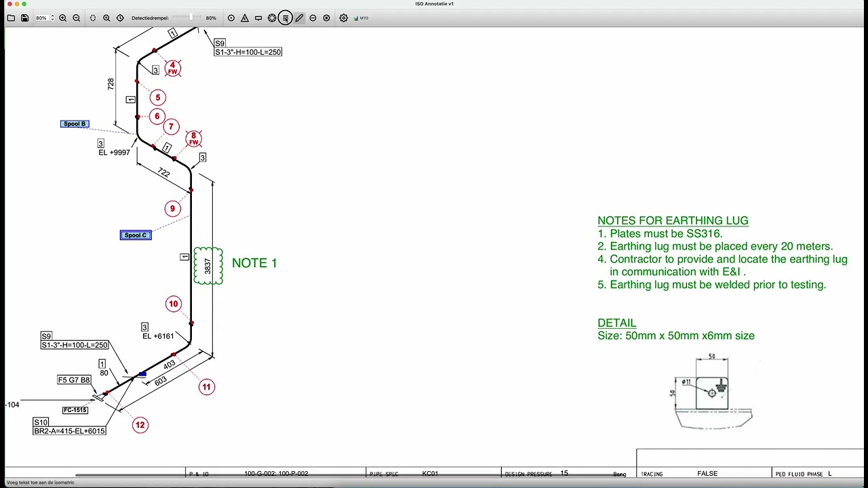868x488 pixels.
Task: Open the MTO chart button
Action: click(x=361, y=18)
